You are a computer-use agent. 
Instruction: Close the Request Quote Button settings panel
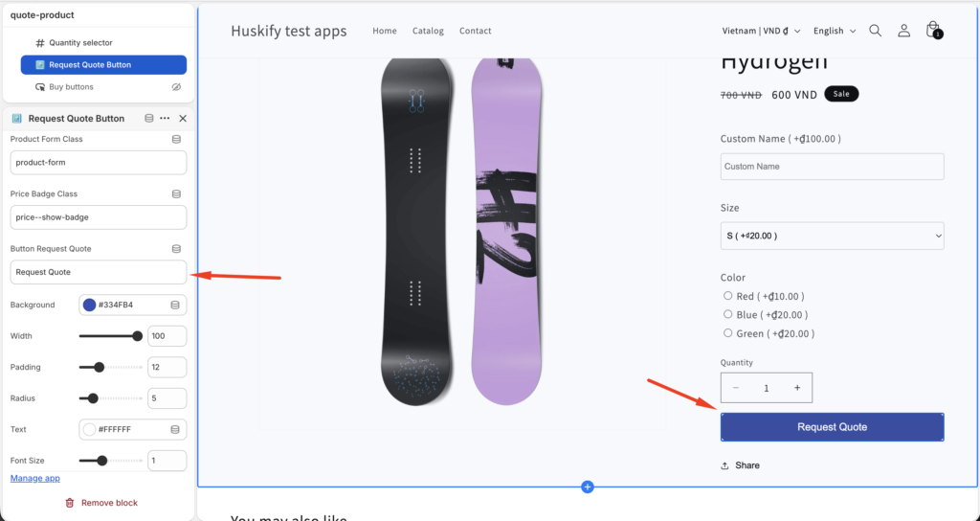(183, 119)
